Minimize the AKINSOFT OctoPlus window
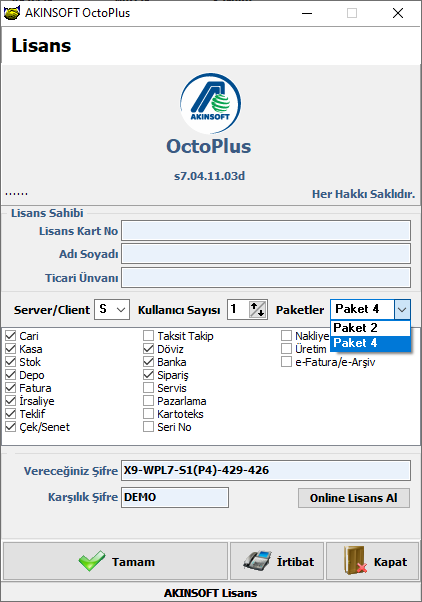Screen dimensions: 422x602 (x=307, y=13)
